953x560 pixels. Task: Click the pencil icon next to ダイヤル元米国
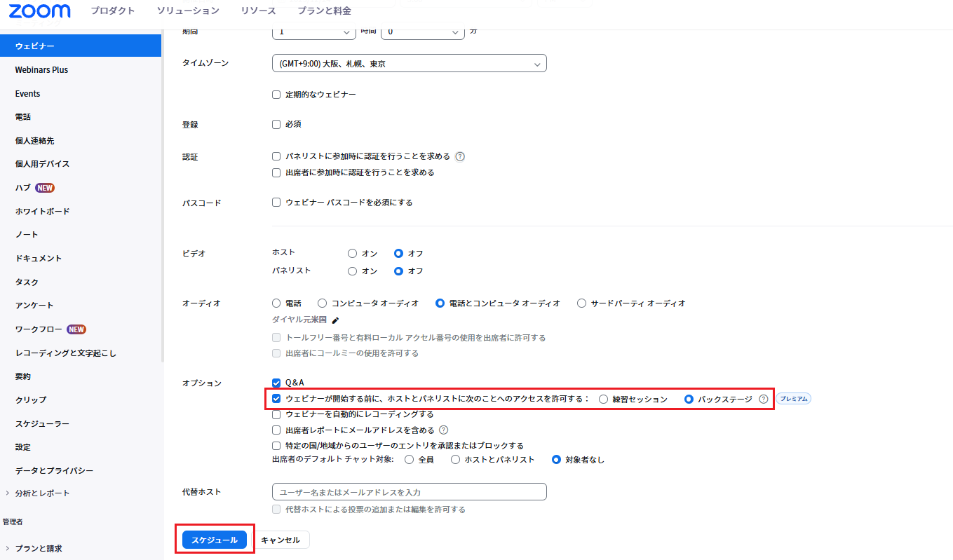point(335,320)
